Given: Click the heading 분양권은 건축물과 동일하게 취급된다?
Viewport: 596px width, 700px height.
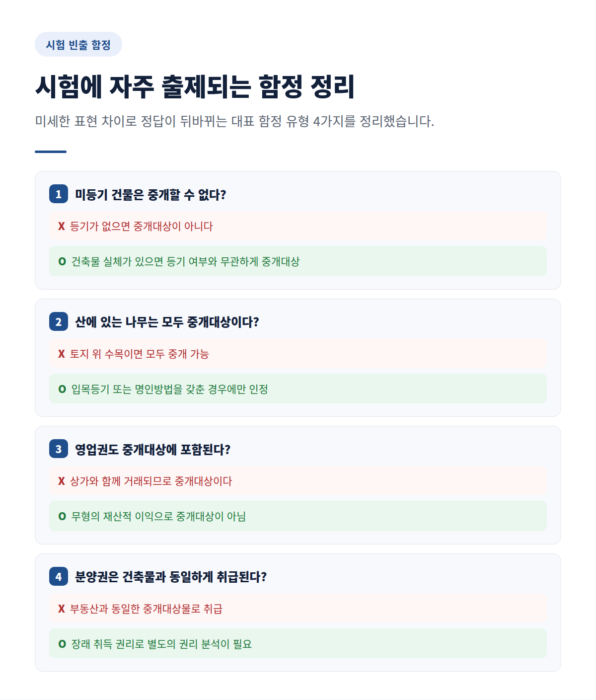Looking at the screenshot, I should (171, 577).
